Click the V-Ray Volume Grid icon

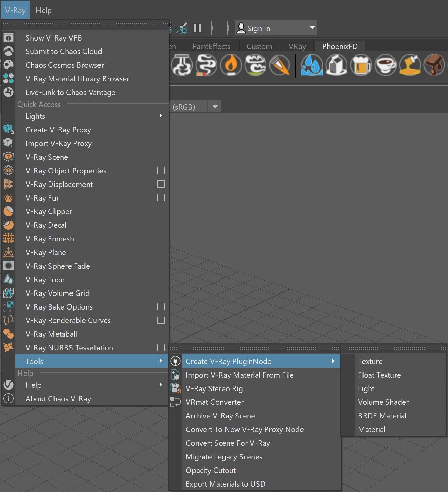pos(9,293)
